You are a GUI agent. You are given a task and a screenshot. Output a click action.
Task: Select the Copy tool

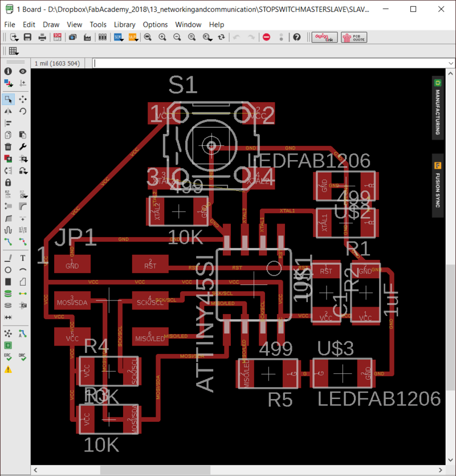click(x=8, y=135)
